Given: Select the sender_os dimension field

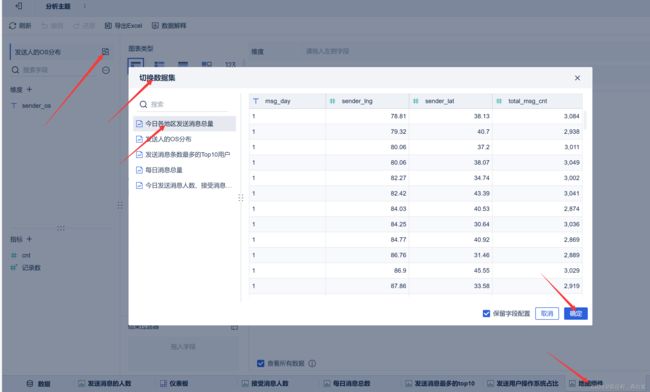Looking at the screenshot, I should [x=36, y=106].
